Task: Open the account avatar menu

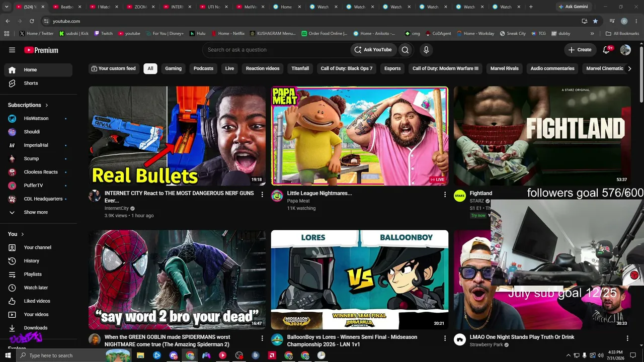Action: (x=625, y=50)
